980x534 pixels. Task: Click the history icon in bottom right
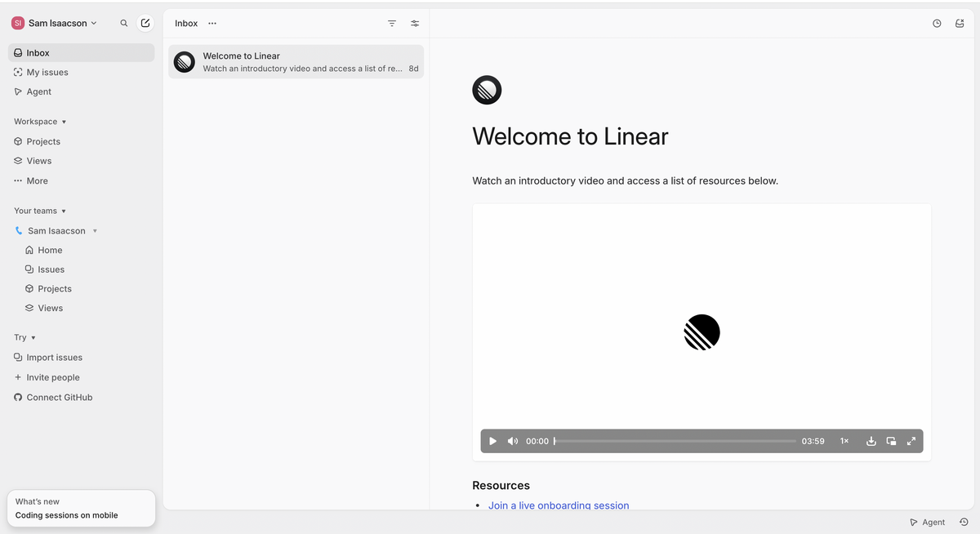point(964,523)
